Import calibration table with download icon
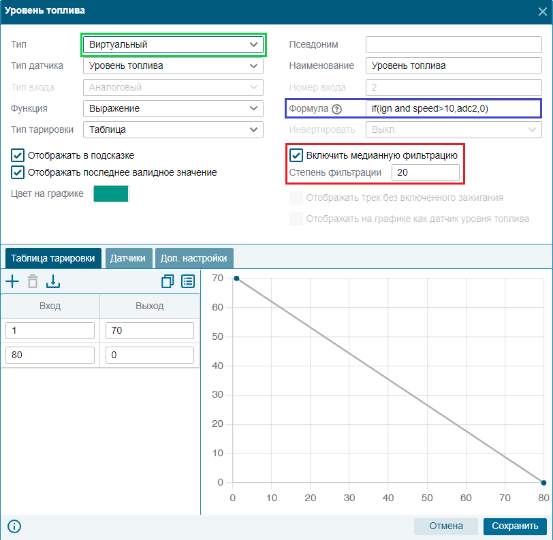 click(53, 281)
